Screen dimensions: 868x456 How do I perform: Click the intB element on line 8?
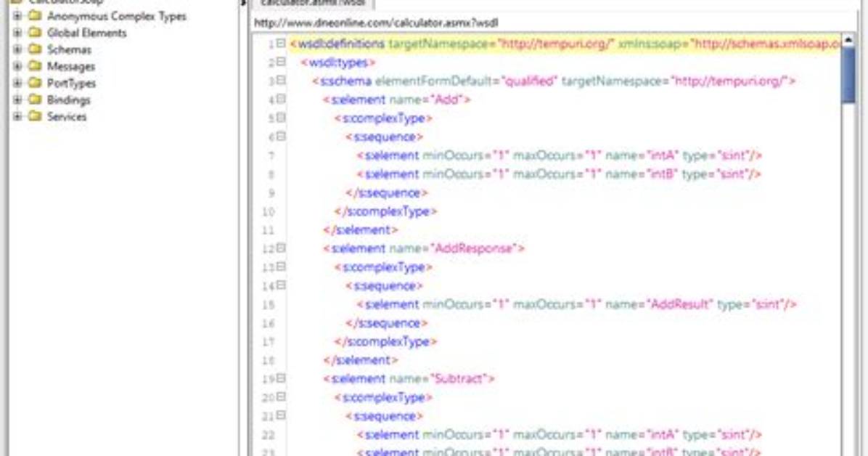[559, 174]
